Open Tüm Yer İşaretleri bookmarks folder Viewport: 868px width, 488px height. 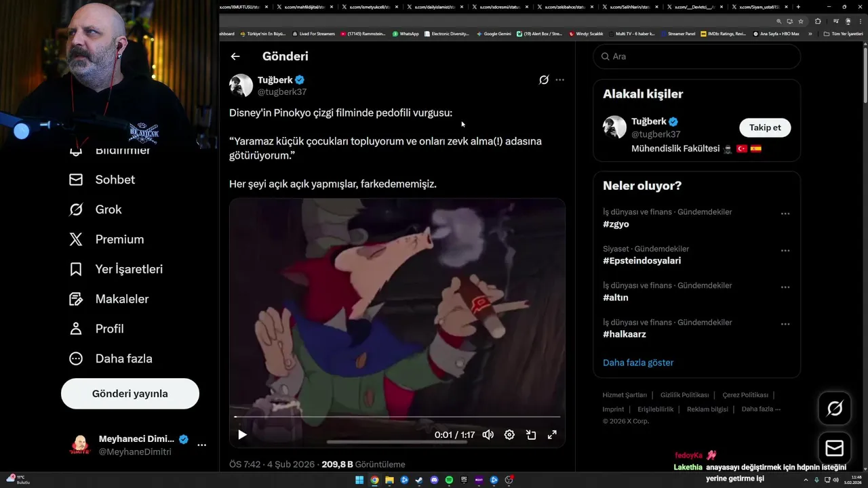pos(844,33)
